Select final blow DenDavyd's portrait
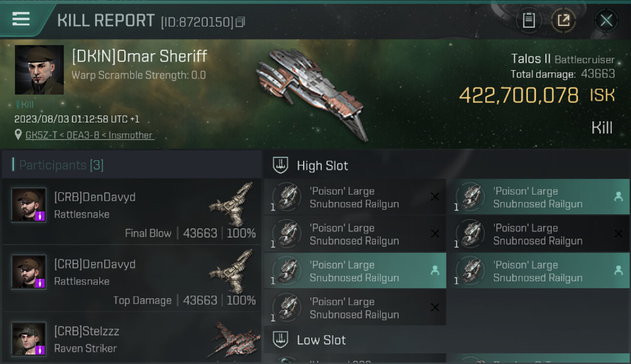Screen dimensions: 631x364 (x=29, y=205)
